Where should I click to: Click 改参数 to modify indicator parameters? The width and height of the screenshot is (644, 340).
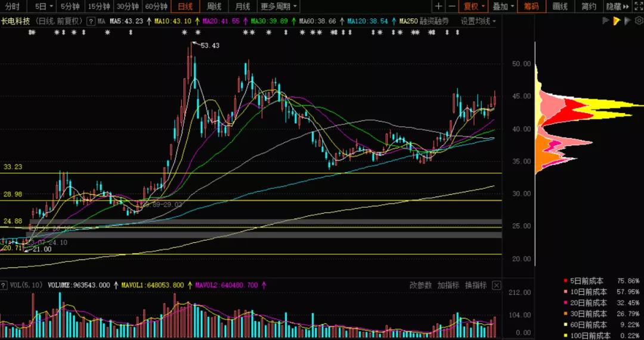click(420, 285)
